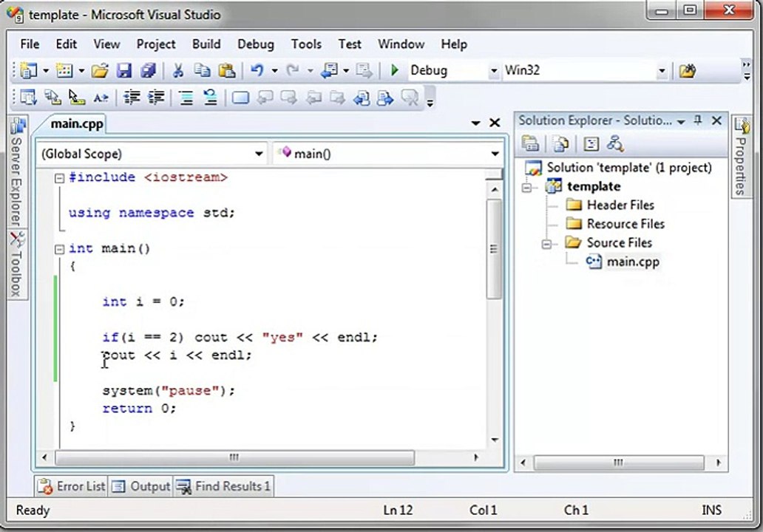Open the Solution Explorer window position menu
The image size is (763, 532).
(x=681, y=122)
